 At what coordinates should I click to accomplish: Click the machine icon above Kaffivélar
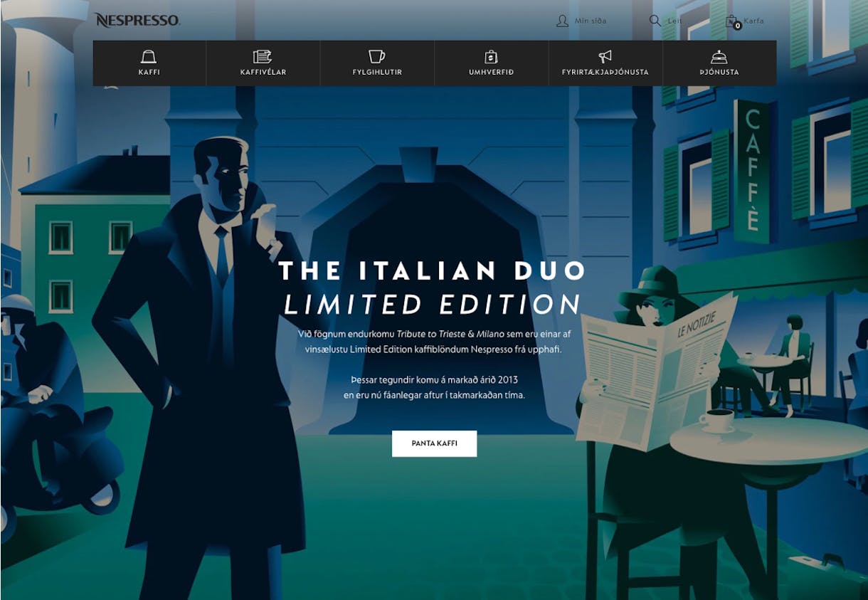[263, 57]
